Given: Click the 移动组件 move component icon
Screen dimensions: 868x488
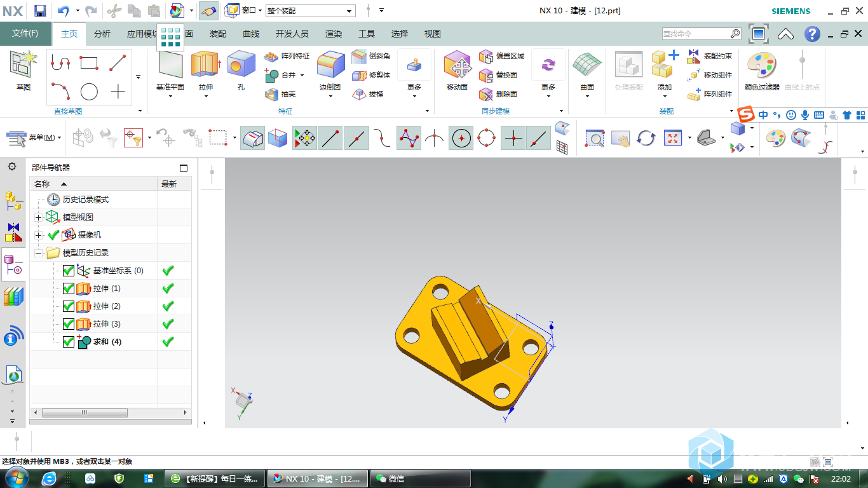Looking at the screenshot, I should pyautogui.click(x=693, y=75).
